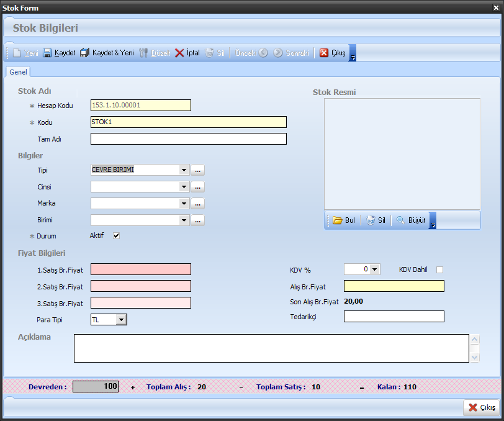Click the Kaydet & Yeni toolbar icon
This screenshot has height=421, width=504.
(x=85, y=53)
